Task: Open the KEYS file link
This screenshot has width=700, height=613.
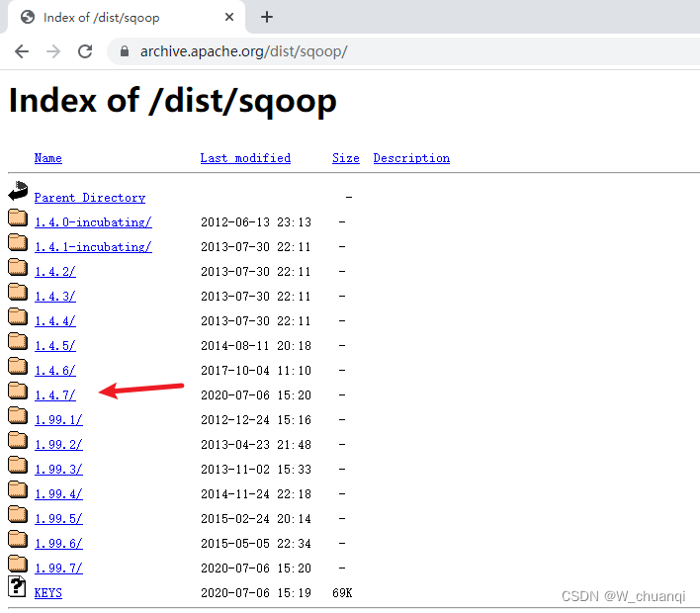Action: (48, 593)
